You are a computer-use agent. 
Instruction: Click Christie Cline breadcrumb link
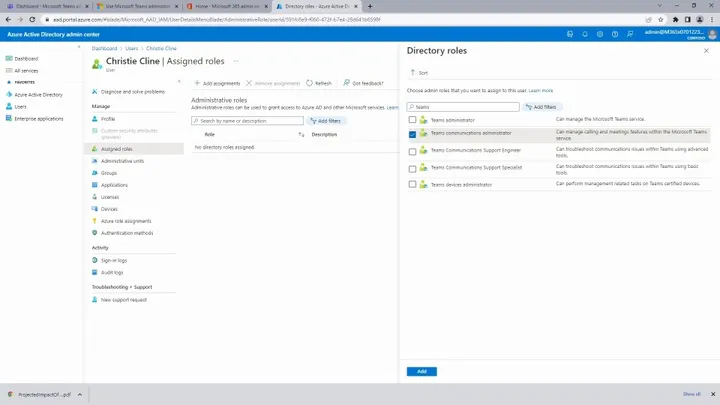click(x=161, y=48)
